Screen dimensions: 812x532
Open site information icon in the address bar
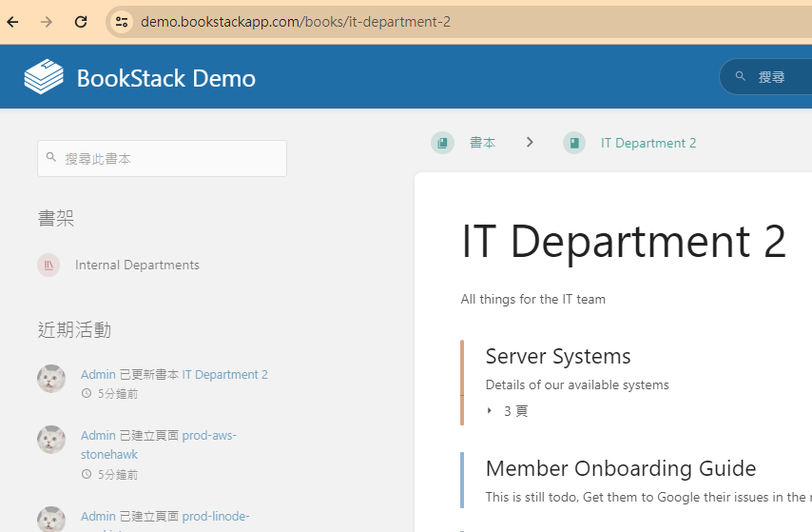tap(122, 22)
